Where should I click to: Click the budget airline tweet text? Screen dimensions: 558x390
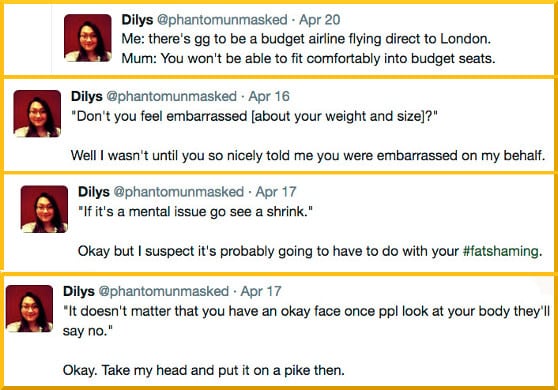308,48
